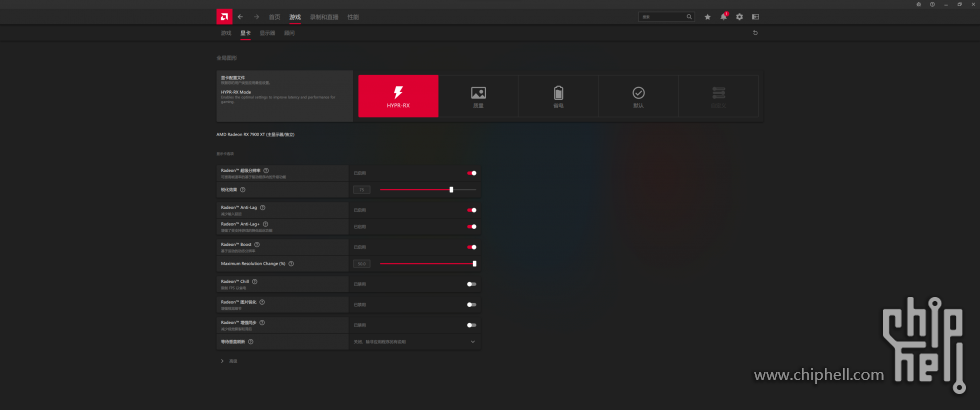Click help icon next to Radeon Anti-Lag

[262, 208]
